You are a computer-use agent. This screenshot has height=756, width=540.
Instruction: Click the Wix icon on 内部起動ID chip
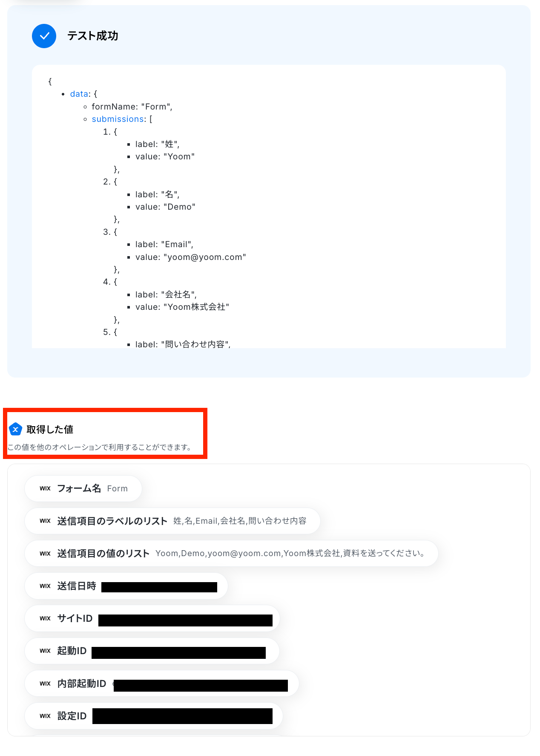[45, 684]
